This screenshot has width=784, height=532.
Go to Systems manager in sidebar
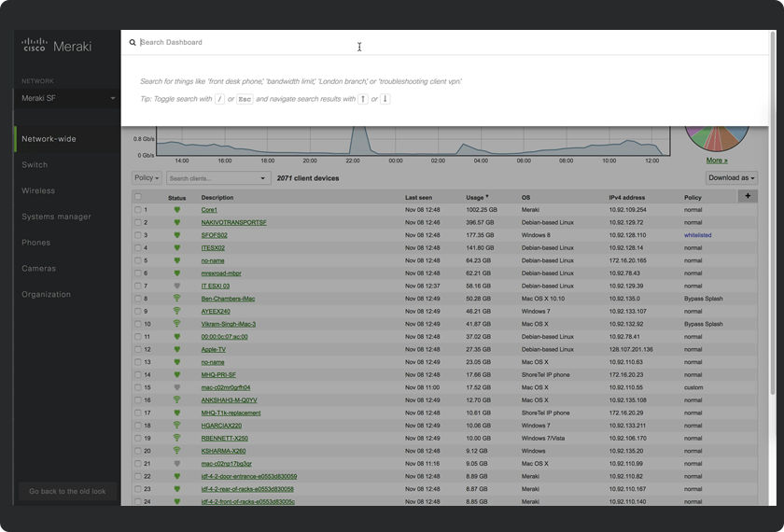[56, 217]
